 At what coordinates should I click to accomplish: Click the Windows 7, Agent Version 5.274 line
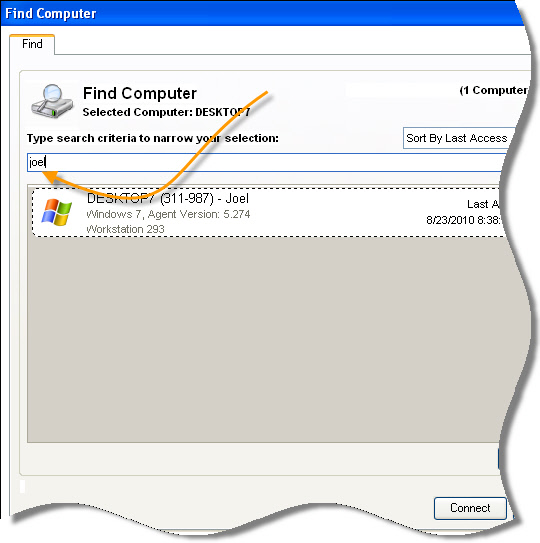pos(168,214)
